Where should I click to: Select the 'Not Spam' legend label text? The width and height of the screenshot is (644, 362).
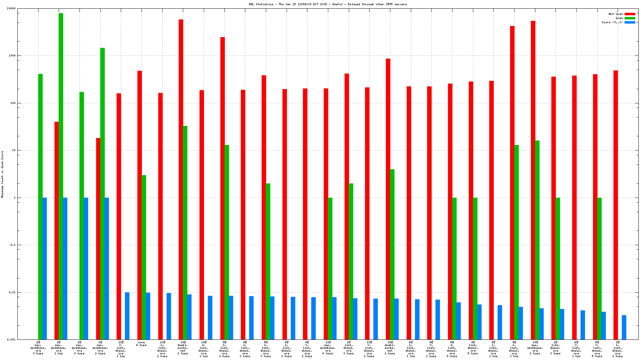(616, 14)
